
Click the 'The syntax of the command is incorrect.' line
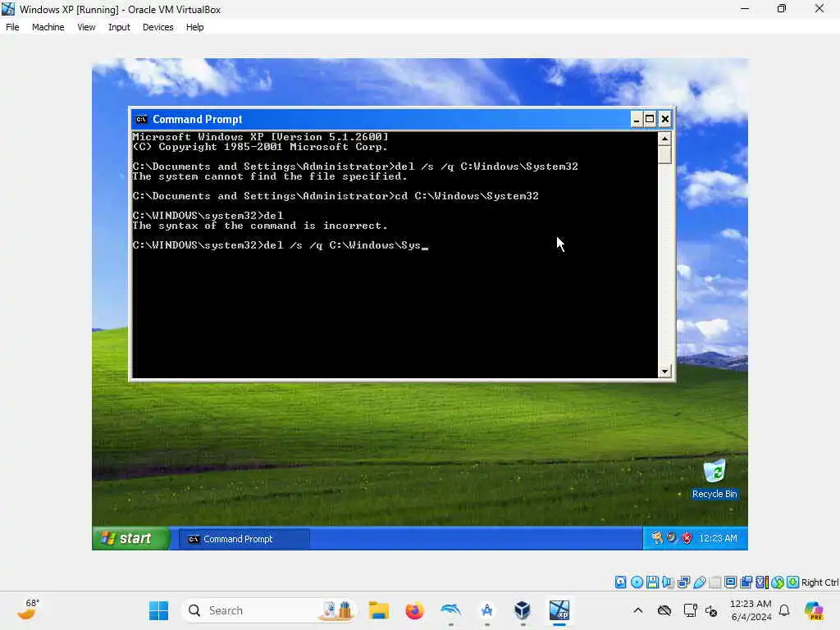(260, 226)
